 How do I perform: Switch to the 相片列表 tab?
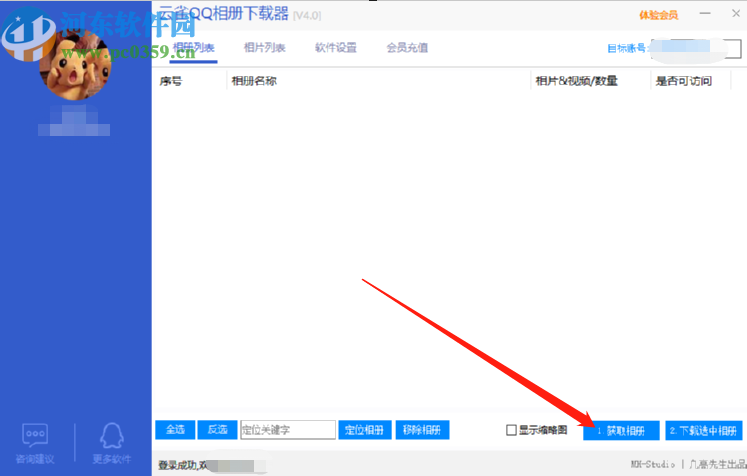(264, 48)
